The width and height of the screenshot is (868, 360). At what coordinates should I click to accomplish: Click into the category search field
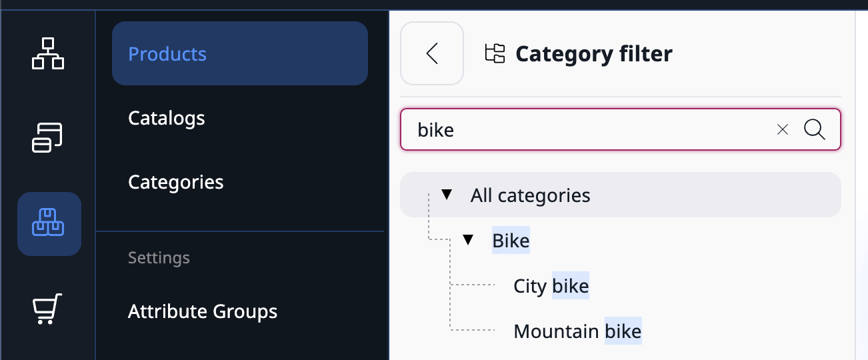[x=587, y=130]
